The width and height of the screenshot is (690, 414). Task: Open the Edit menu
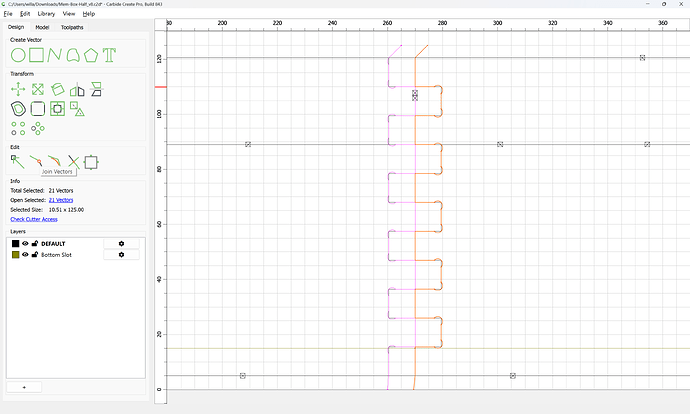point(25,14)
